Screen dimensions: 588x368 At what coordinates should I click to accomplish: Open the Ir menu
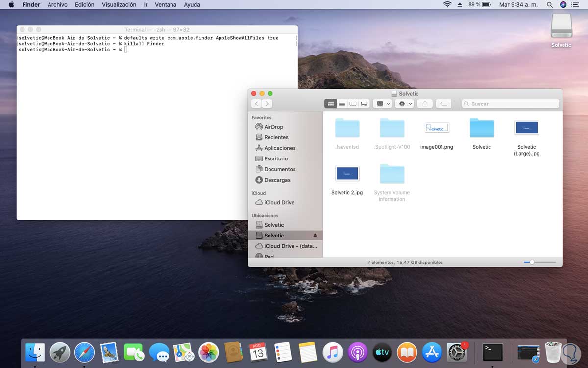(x=146, y=4)
